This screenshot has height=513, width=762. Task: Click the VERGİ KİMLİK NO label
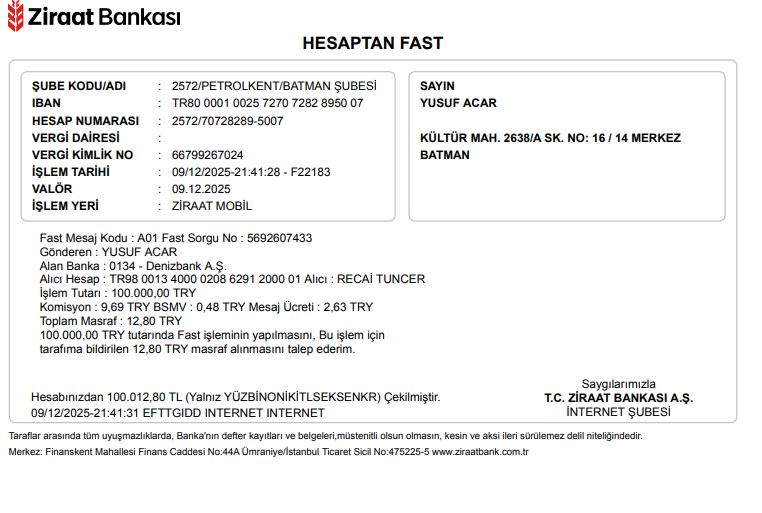[x=83, y=155]
